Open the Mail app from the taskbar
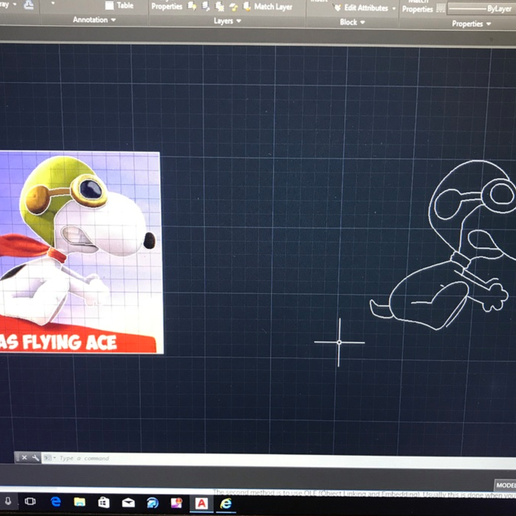The height and width of the screenshot is (516, 516). [x=128, y=503]
